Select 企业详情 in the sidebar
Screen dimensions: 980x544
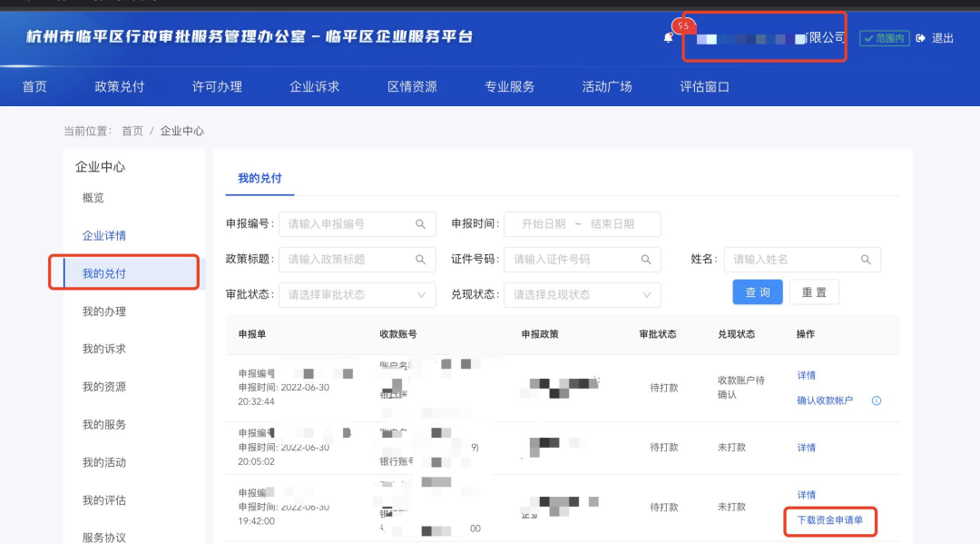click(x=103, y=236)
